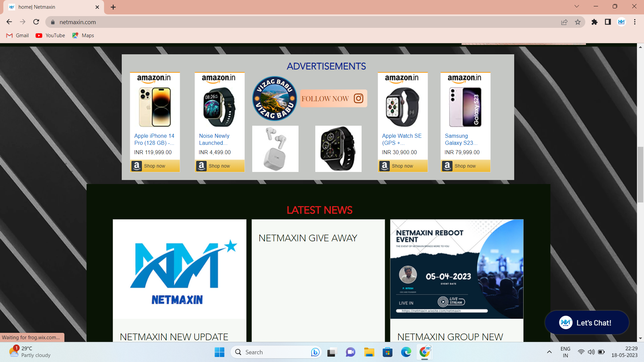
Task: Expand the tab search dropdown arrow
Action: click(x=577, y=6)
